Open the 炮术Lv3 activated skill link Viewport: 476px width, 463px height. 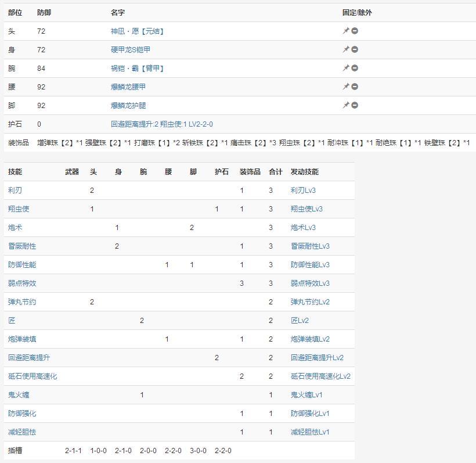point(303,228)
